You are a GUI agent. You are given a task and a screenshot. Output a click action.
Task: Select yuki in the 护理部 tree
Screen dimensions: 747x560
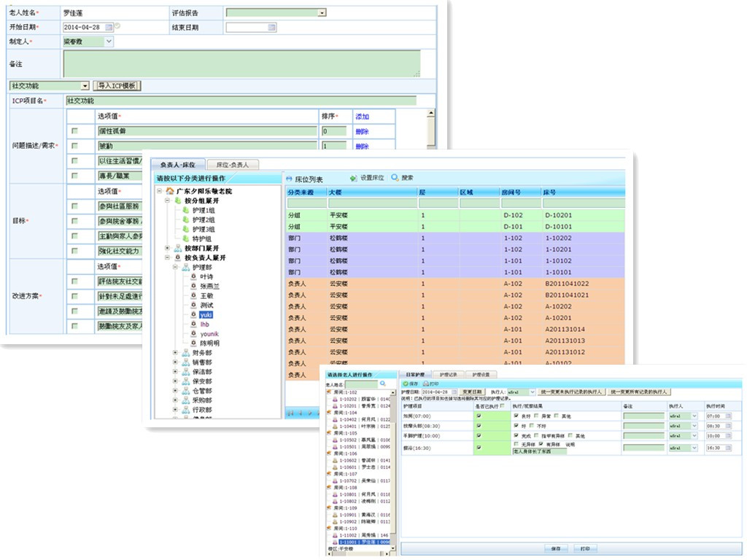[x=206, y=314]
